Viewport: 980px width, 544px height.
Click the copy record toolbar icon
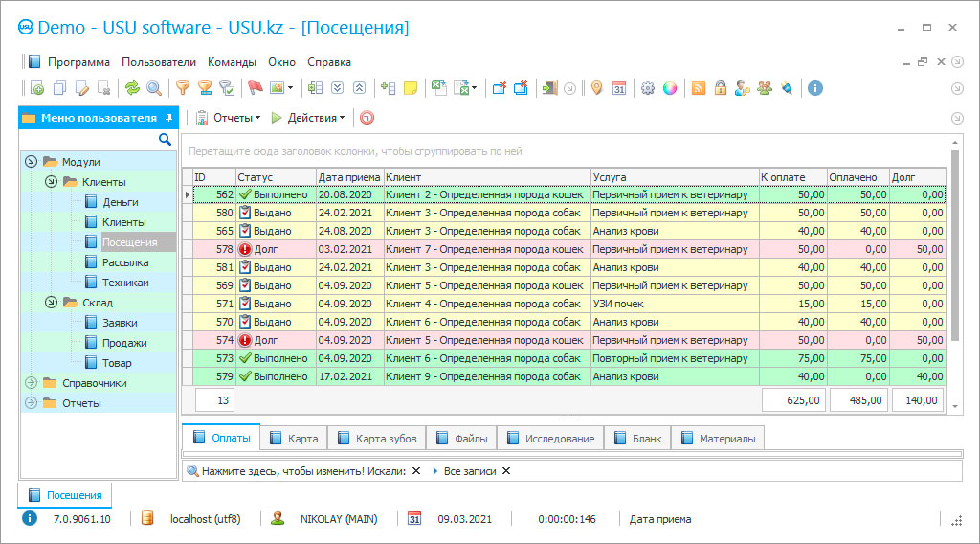tap(60, 88)
